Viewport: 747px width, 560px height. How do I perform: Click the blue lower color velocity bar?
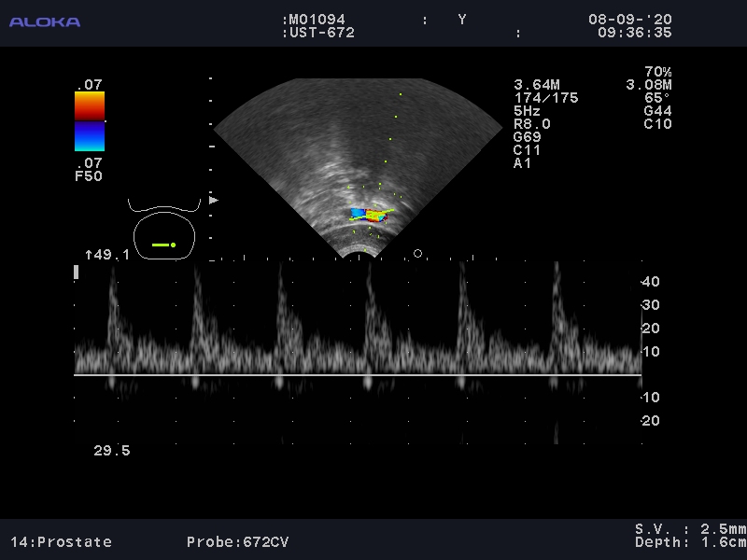(90, 137)
